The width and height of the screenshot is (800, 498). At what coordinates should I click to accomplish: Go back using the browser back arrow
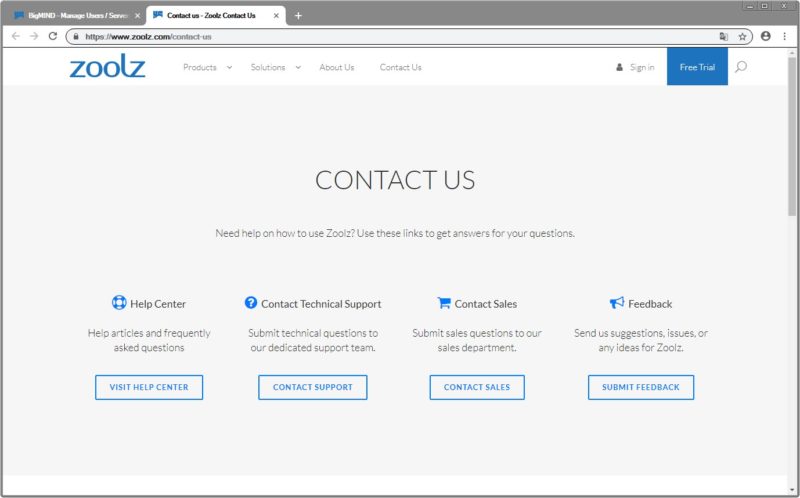click(16, 36)
